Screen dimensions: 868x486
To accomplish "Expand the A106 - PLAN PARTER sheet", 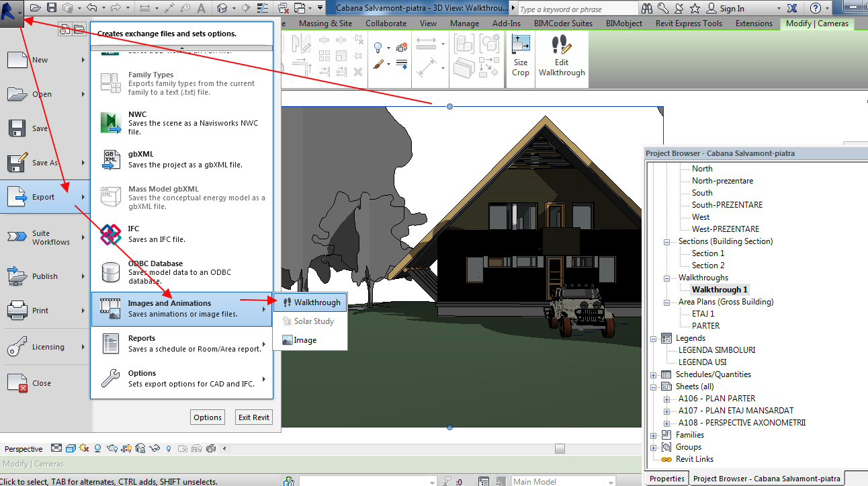I will click(x=666, y=399).
